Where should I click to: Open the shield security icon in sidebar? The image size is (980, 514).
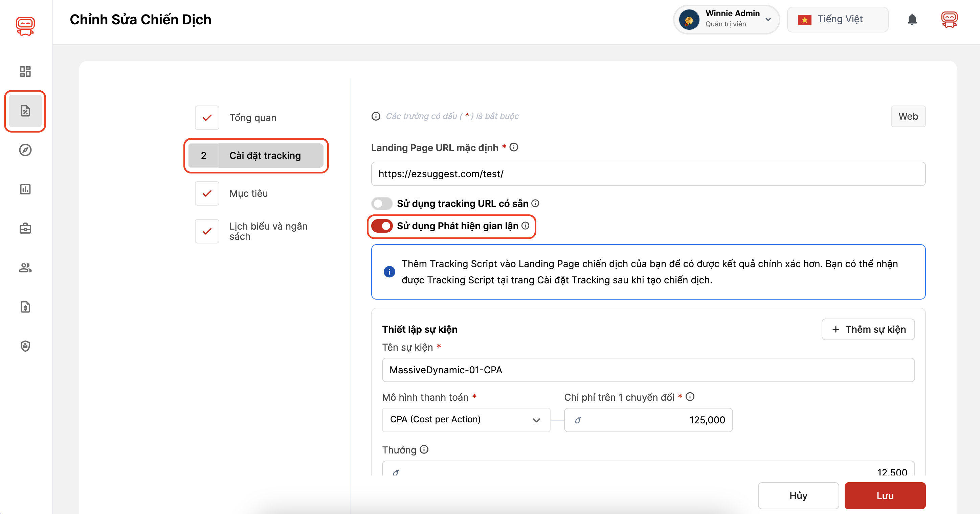(x=25, y=346)
